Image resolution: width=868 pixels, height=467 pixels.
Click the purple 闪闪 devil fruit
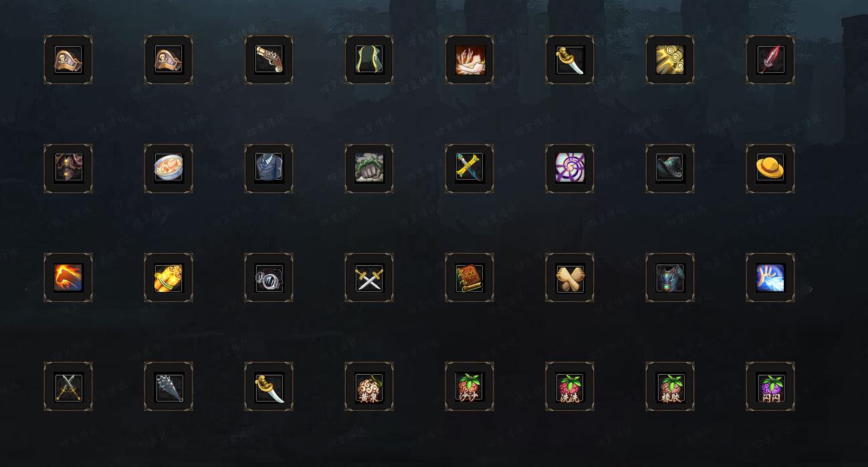coord(770,386)
